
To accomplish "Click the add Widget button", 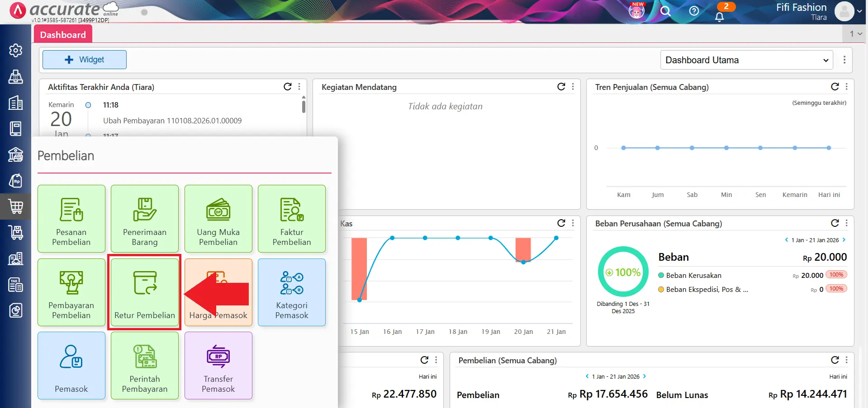I will (85, 60).
